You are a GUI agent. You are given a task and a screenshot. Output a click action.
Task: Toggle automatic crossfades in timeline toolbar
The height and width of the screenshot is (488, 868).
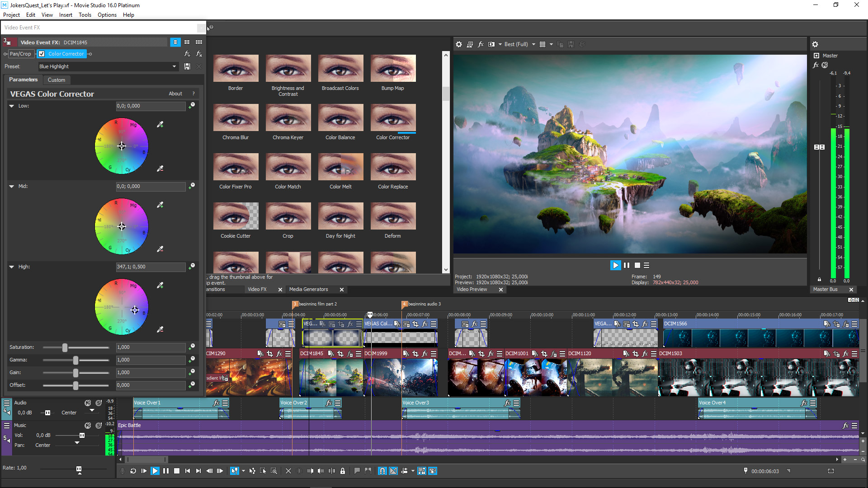pos(393,471)
